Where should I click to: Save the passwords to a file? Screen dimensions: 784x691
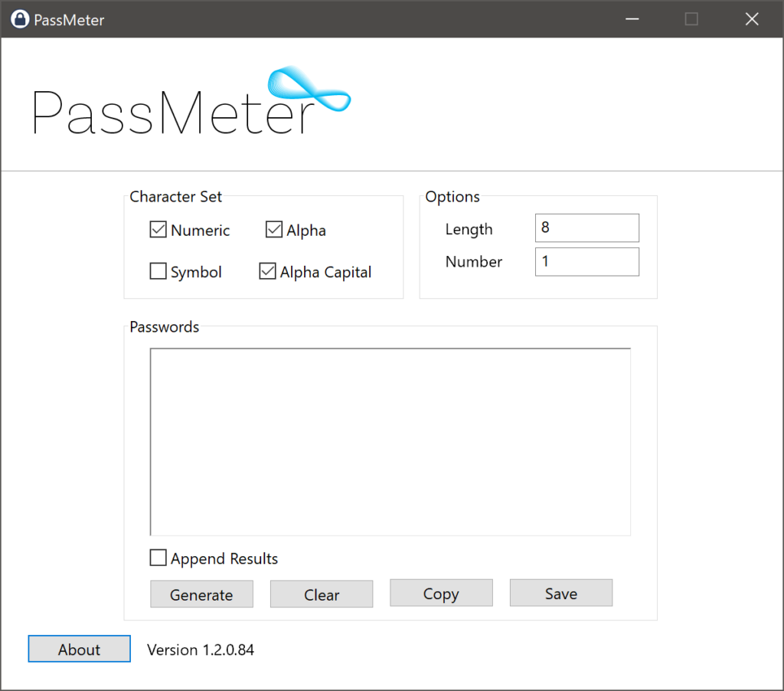(560, 592)
